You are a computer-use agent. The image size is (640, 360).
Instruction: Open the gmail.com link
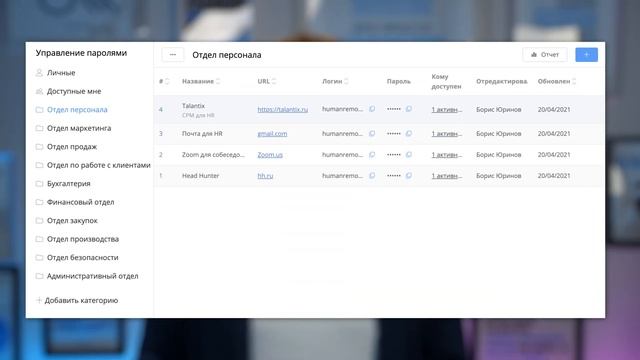(x=272, y=133)
